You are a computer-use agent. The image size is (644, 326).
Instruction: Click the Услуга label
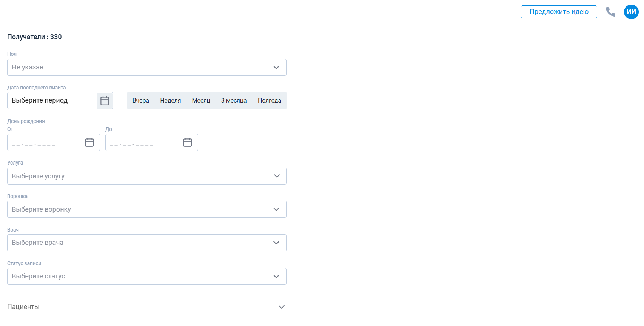click(15, 163)
